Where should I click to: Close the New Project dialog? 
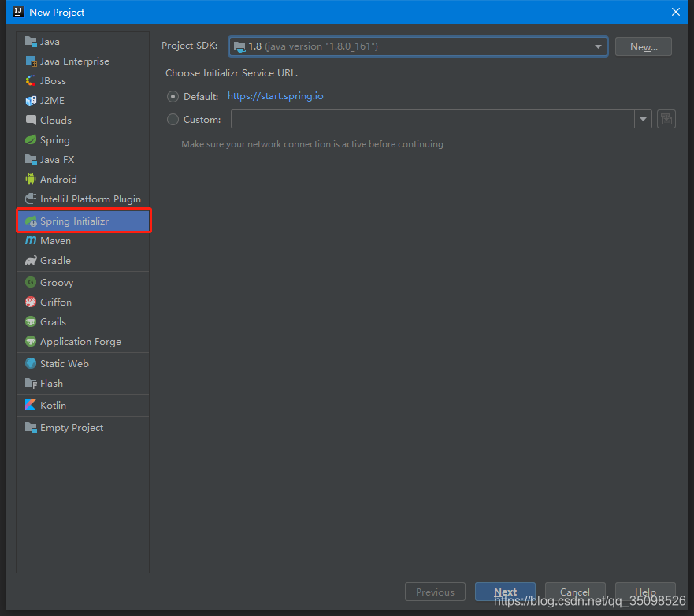click(x=675, y=12)
